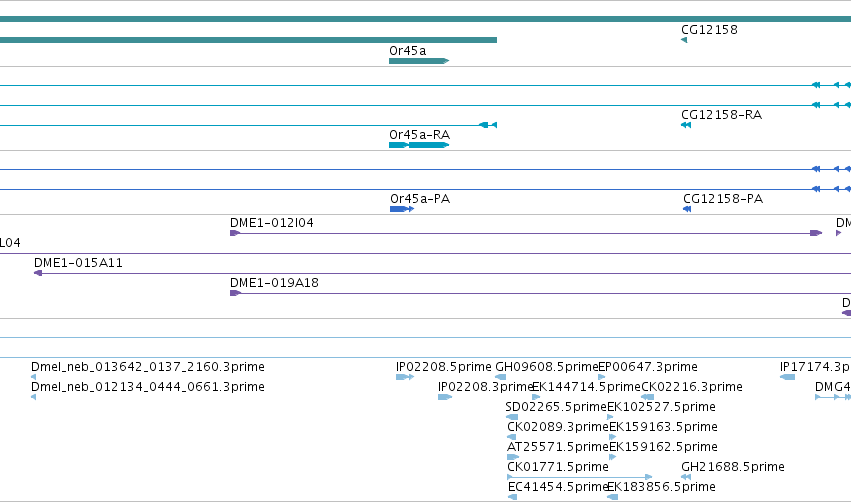This screenshot has width=851, height=502.
Task: Click the GH09608.5prime EST label
Action: tap(547, 367)
